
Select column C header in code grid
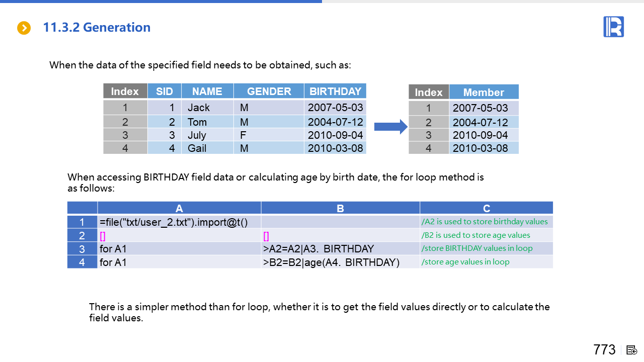point(486,208)
